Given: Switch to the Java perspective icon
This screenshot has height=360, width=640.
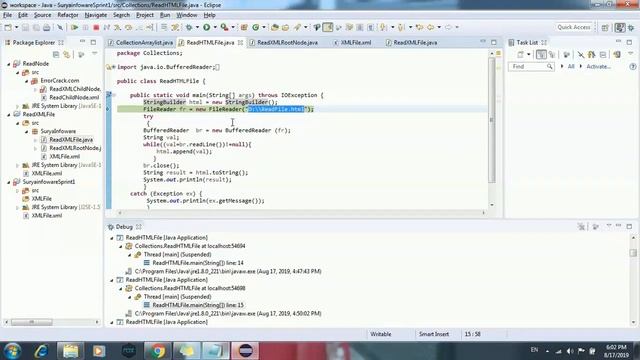Looking at the screenshot, I should [620, 27].
